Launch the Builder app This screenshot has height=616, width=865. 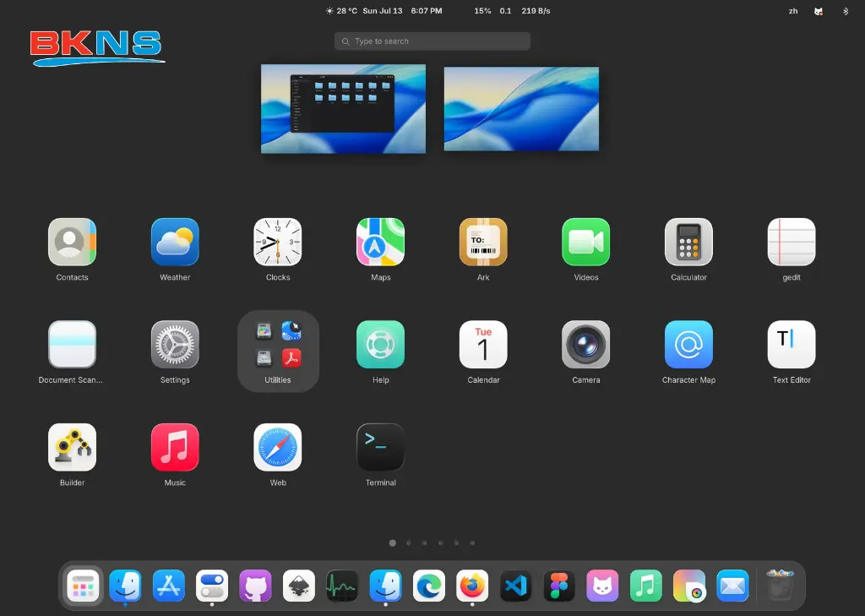[x=72, y=446]
